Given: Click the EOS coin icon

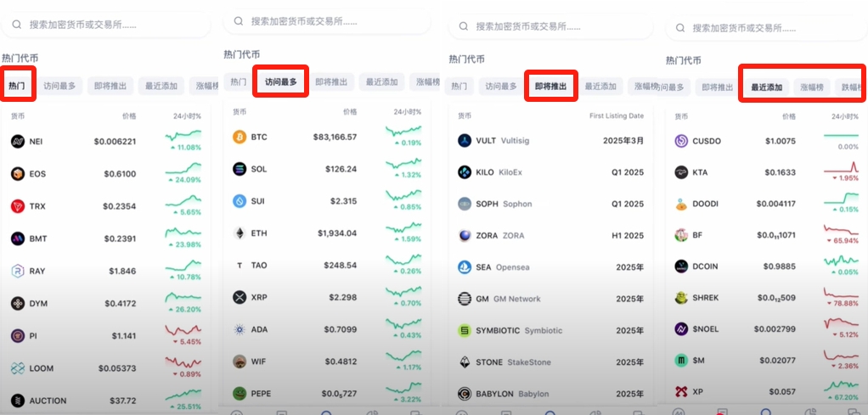Looking at the screenshot, I should coord(17,174).
